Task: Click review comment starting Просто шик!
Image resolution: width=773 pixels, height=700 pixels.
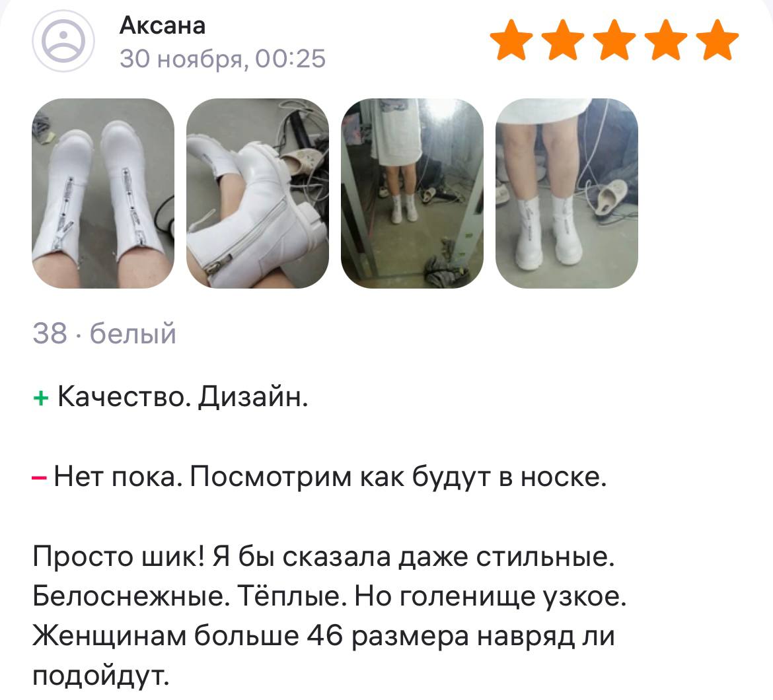Action: 329,616
